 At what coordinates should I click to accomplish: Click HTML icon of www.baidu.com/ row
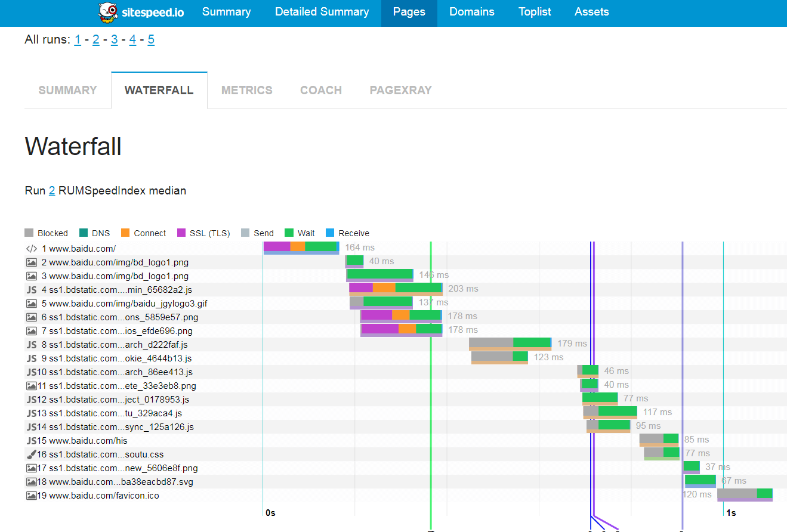(32, 249)
